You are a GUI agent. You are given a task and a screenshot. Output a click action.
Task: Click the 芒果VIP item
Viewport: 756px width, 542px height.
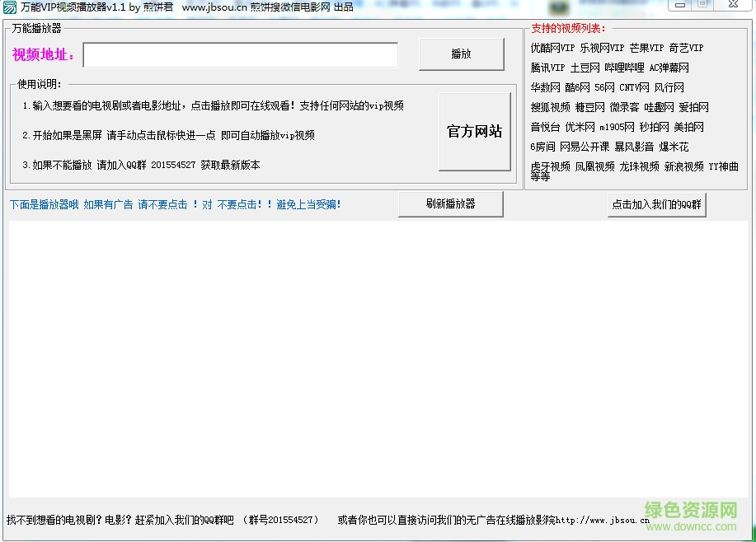point(646,48)
